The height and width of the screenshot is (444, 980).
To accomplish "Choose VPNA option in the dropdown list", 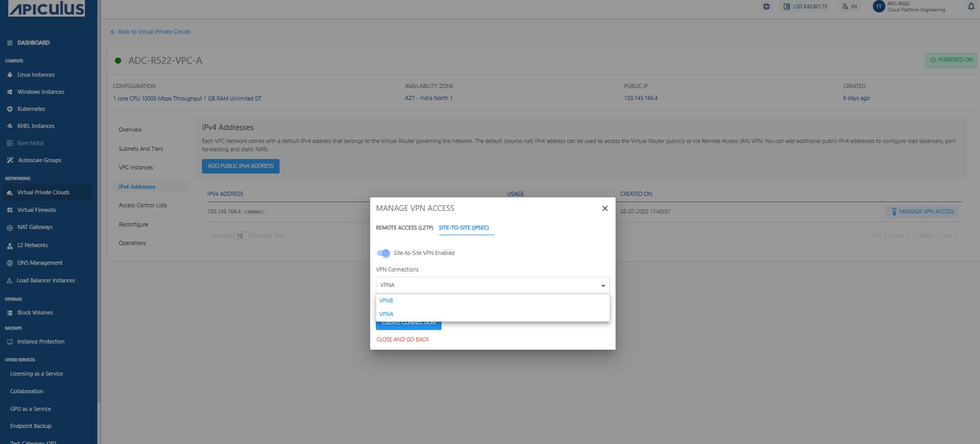I will [386, 314].
